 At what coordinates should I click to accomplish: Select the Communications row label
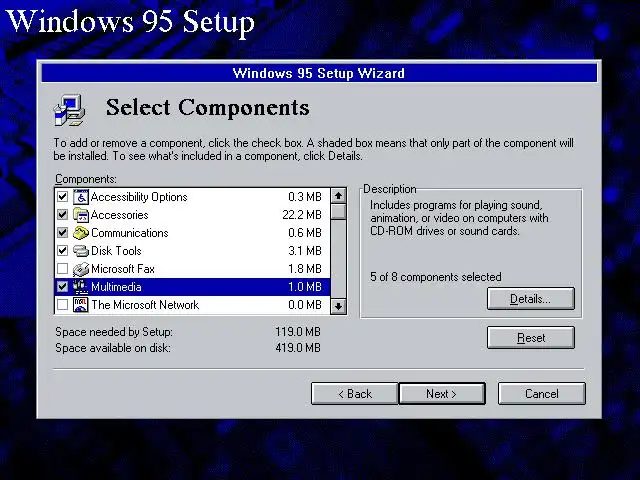[x=129, y=233]
